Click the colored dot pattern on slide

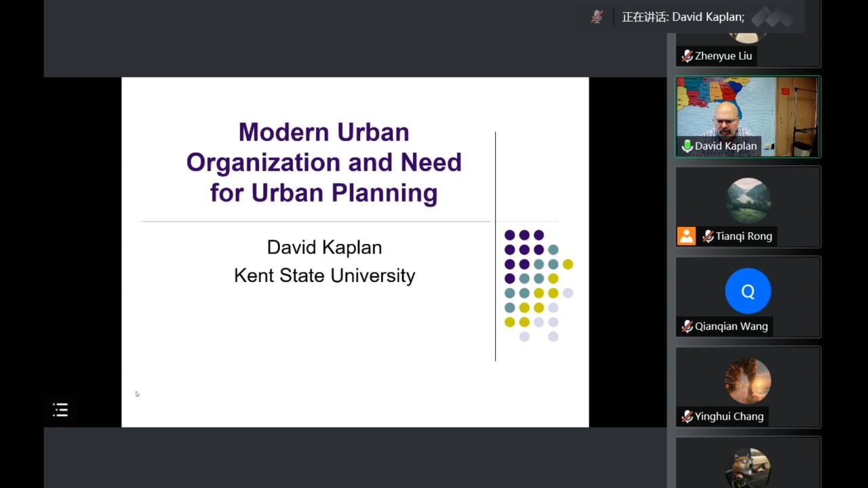tap(538, 285)
